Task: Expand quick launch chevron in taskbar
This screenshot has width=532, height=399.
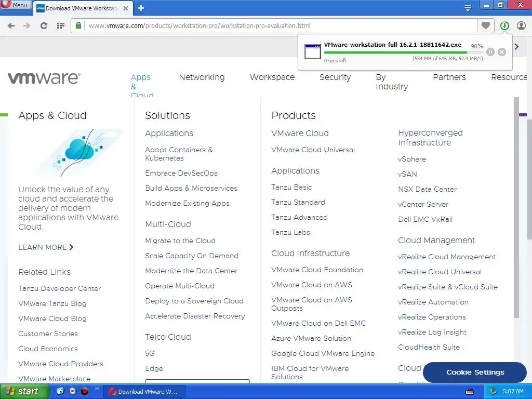Action: point(97,389)
